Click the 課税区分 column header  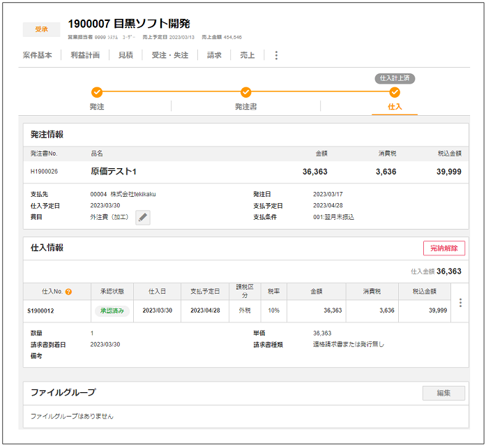click(245, 291)
